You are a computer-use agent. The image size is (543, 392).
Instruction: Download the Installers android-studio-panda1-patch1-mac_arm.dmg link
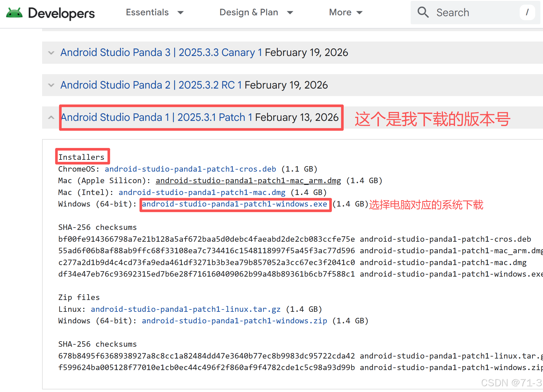248,181
